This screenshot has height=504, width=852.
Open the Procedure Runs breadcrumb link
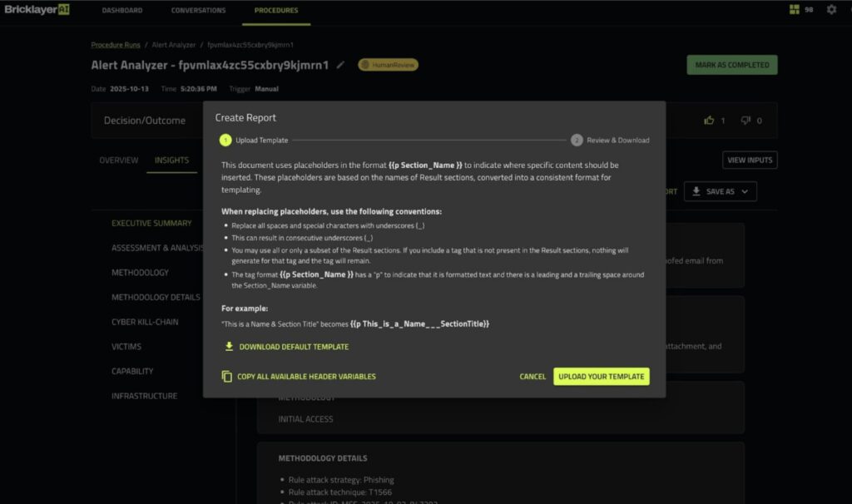116,44
